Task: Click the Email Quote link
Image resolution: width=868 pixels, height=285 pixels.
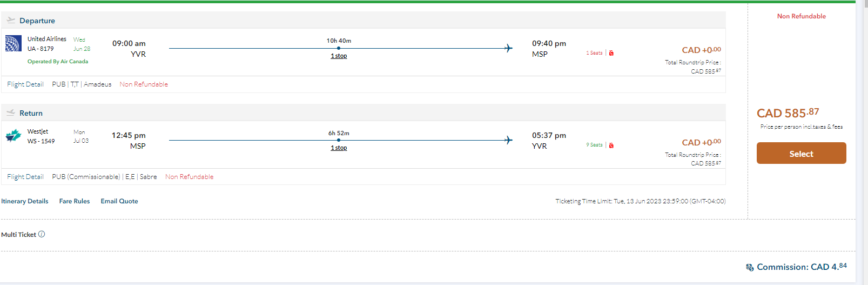Action: [x=119, y=201]
